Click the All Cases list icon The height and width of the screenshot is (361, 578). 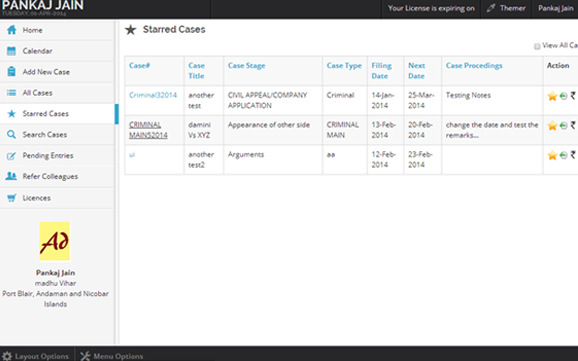point(12,93)
